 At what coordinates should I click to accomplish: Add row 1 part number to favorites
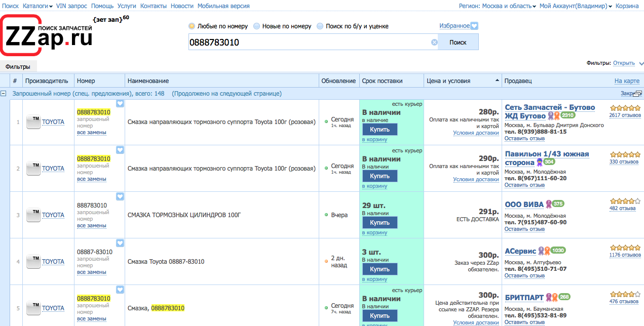pos(120,103)
